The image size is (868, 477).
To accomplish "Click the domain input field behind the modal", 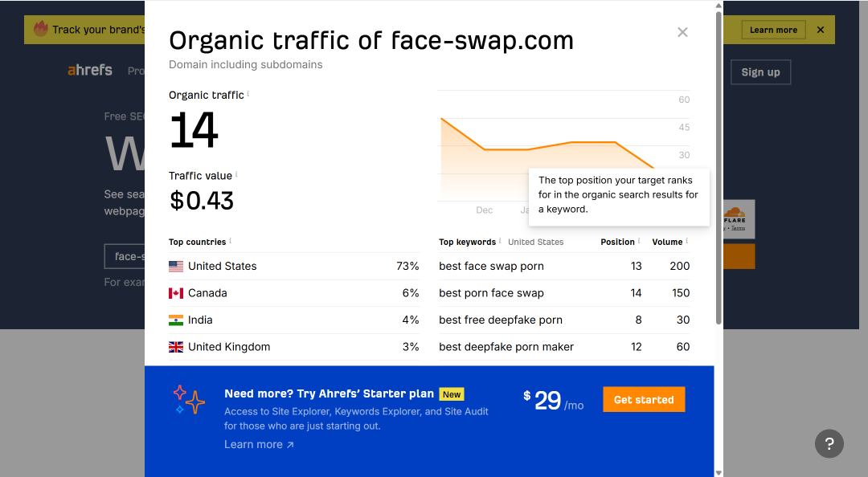I will click(x=125, y=256).
